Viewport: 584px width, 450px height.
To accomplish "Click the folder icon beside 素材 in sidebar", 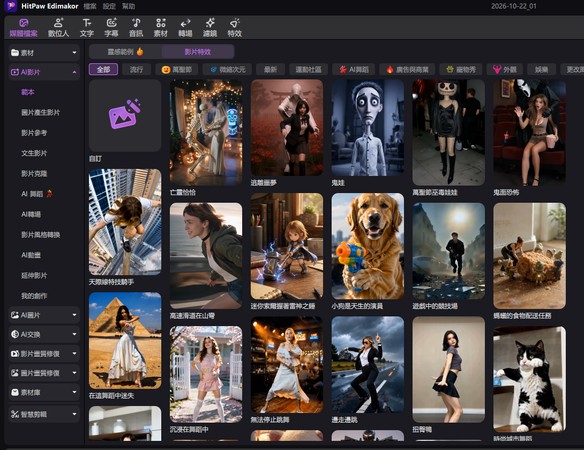I will click(15, 53).
